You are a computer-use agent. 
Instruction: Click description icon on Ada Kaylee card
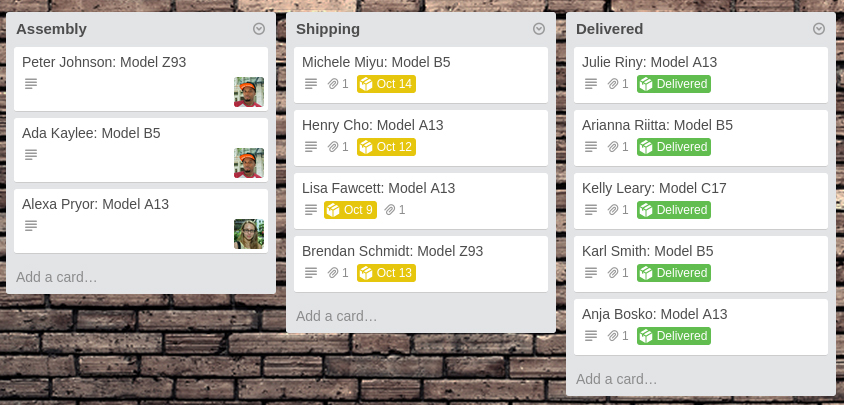point(31,154)
